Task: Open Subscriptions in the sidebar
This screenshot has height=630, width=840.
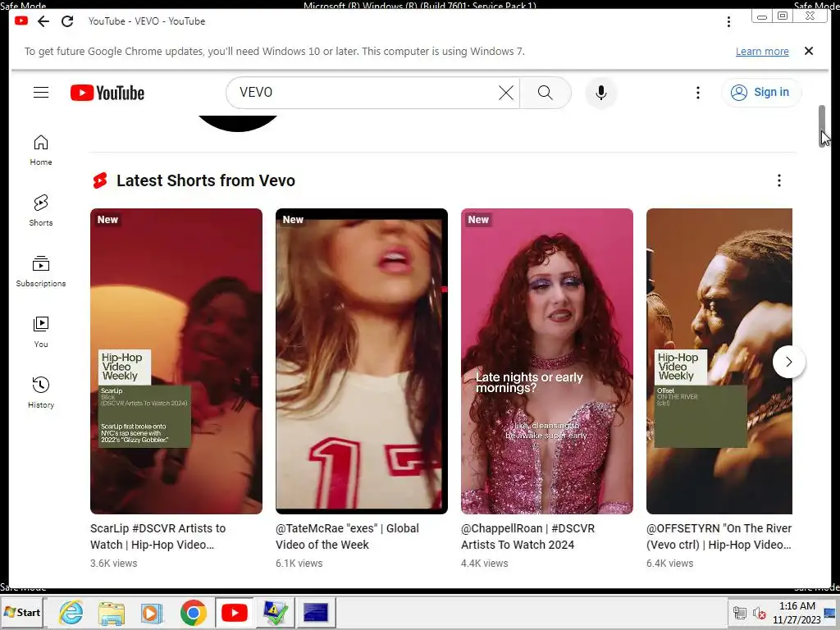Action: tap(41, 272)
